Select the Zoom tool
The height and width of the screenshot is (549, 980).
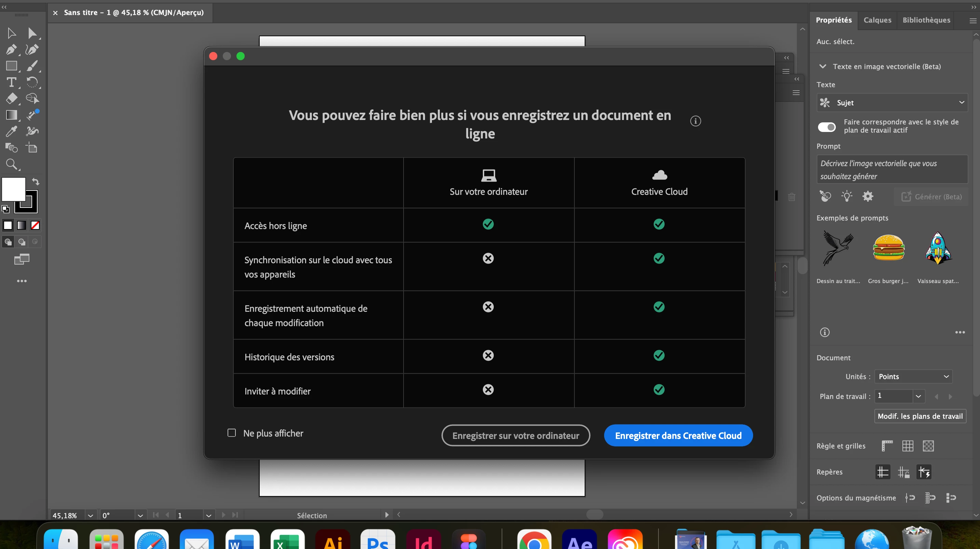click(11, 164)
